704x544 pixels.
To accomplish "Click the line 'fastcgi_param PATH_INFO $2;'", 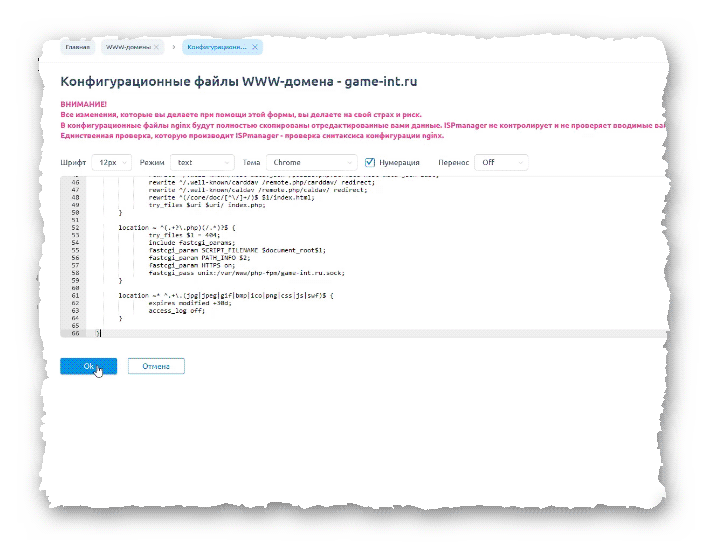I will coord(199,258).
